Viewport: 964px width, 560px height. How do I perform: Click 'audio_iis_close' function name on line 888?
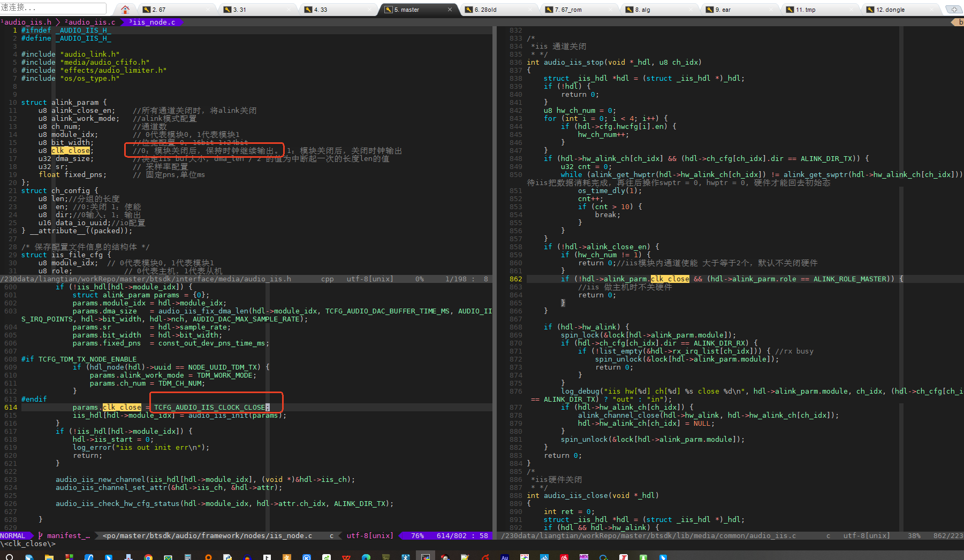[576, 495]
